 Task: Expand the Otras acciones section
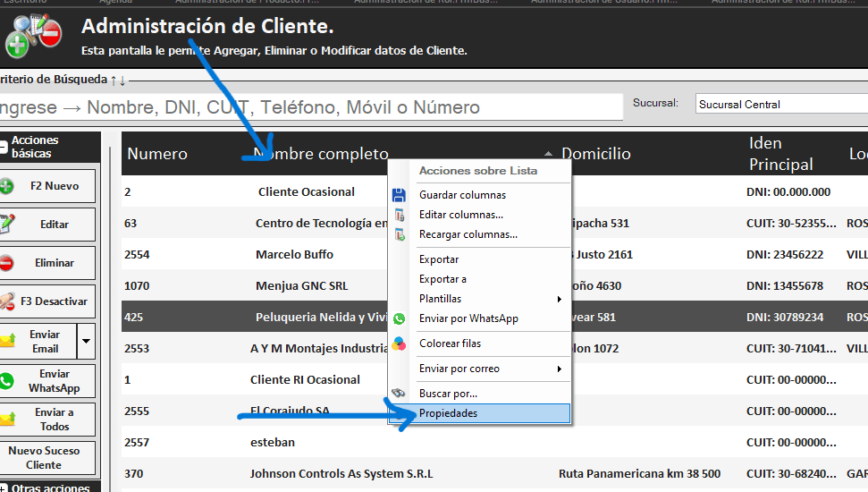click(4, 488)
